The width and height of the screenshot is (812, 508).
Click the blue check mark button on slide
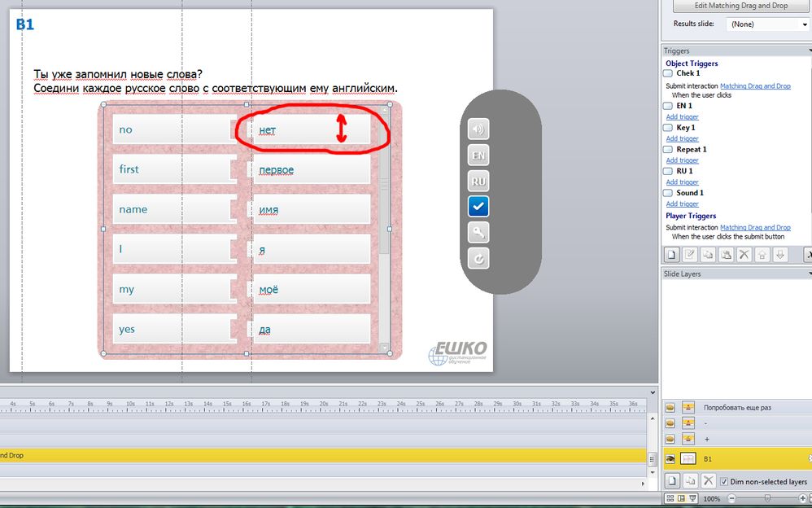tap(478, 206)
